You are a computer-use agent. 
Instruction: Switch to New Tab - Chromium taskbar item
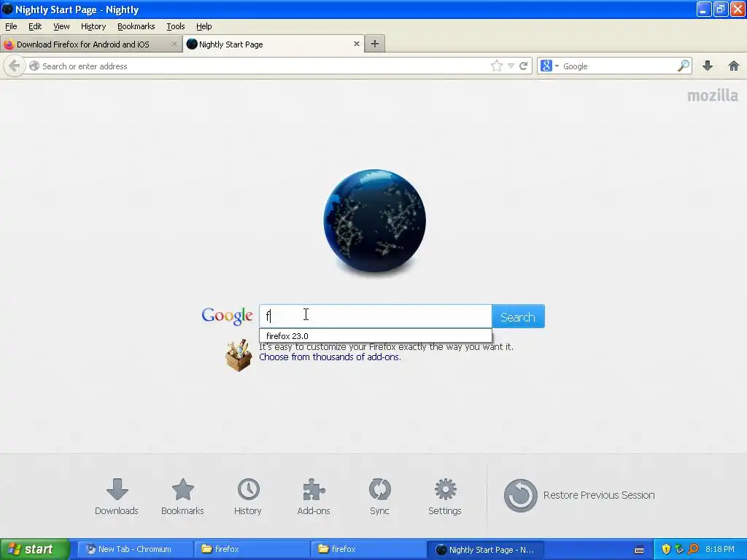135,549
